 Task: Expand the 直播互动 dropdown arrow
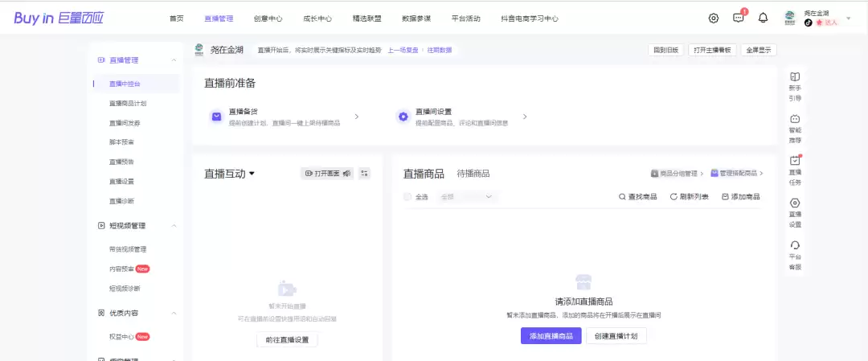pyautogui.click(x=252, y=174)
